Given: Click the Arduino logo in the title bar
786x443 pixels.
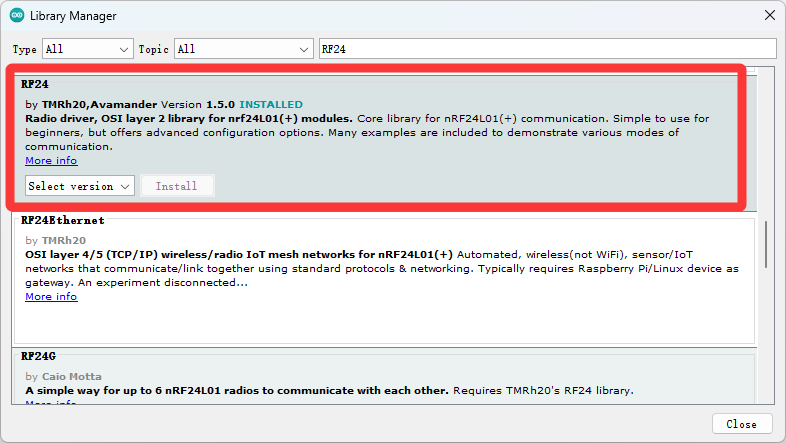Looking at the screenshot, I should [17, 16].
